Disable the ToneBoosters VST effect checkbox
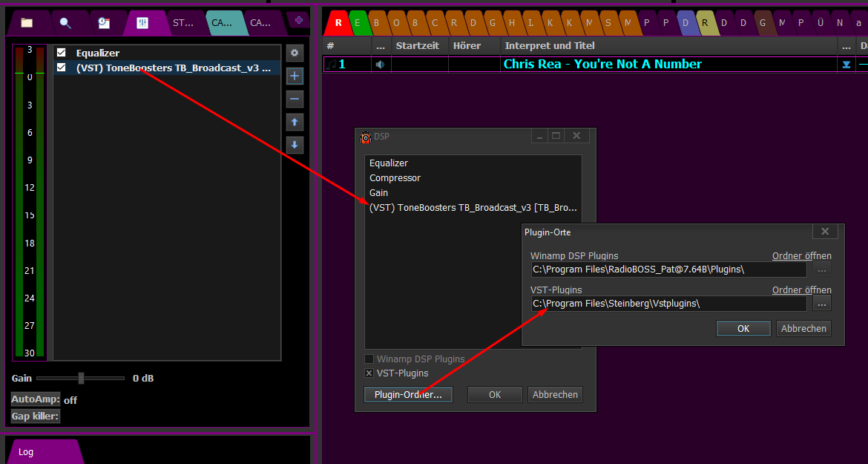Viewport: 868px width, 464px height. pos(62,68)
